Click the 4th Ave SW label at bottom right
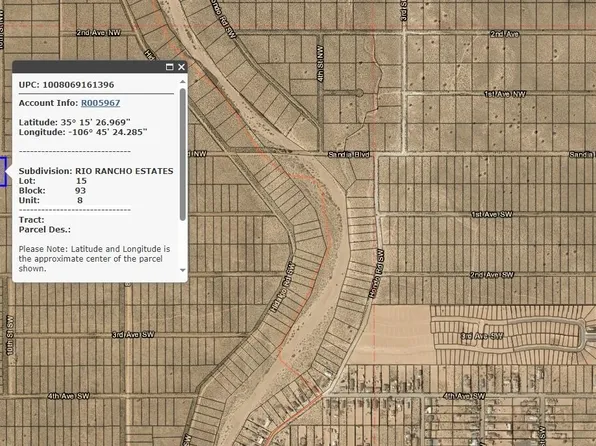Screen dimensions: 596x446 click(x=464, y=396)
